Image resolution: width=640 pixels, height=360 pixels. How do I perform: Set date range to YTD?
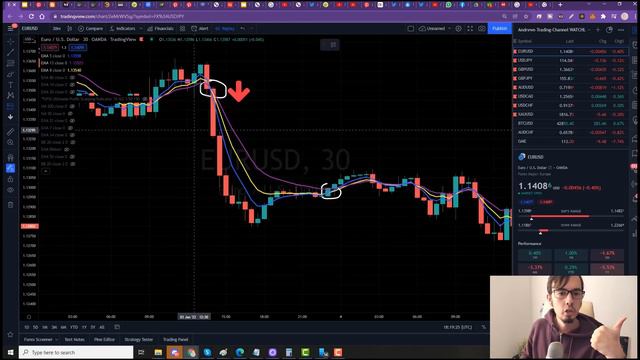[x=74, y=327]
